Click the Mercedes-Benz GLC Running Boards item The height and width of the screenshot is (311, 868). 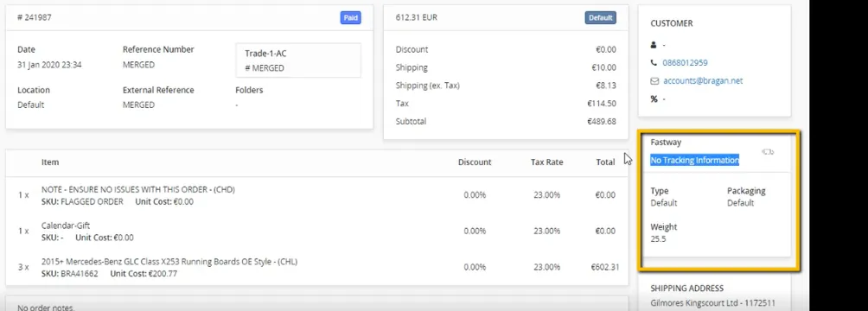pyautogui.click(x=169, y=261)
